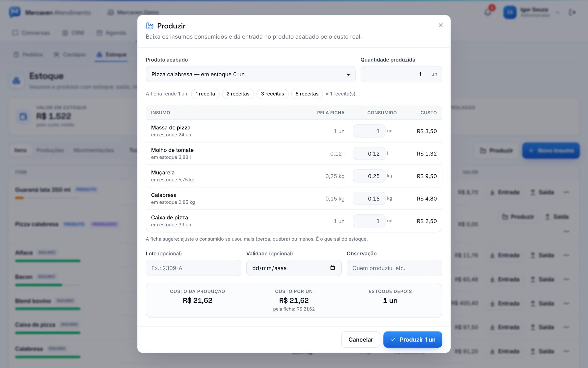Click the Quantidade produzida input field
This screenshot has width=588, height=368.
[x=401, y=74]
